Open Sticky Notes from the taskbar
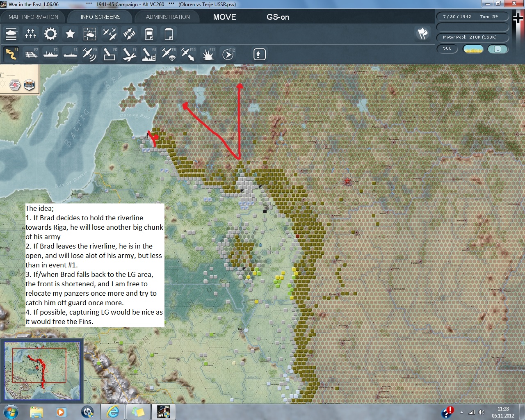The width and height of the screenshot is (525, 420). pyautogui.click(x=138, y=412)
